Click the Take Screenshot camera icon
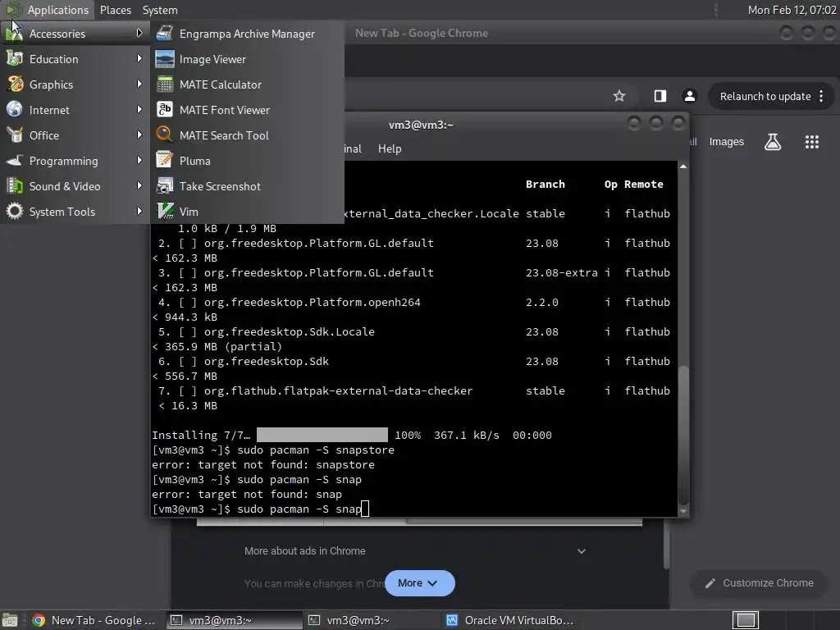Viewport: 840px width, 630px height. tap(164, 186)
